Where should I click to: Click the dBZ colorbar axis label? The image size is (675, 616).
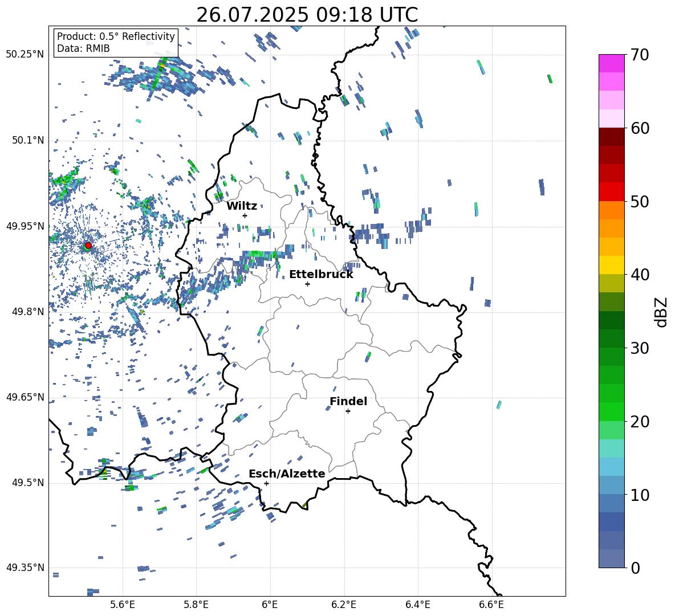coord(662,312)
